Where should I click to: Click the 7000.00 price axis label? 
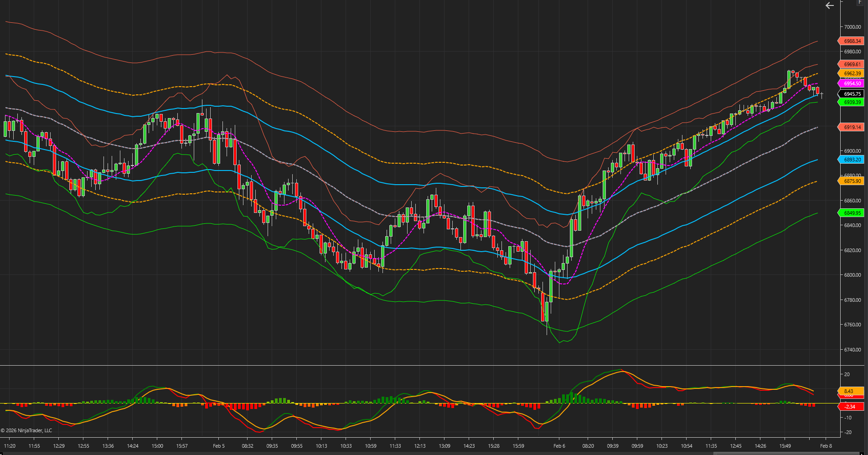852,27
